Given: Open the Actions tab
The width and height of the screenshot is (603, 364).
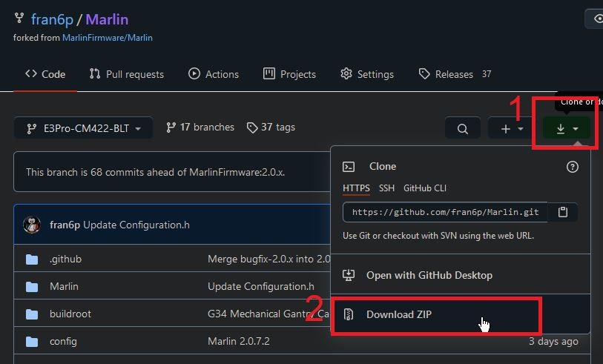Looking at the screenshot, I should [214, 74].
